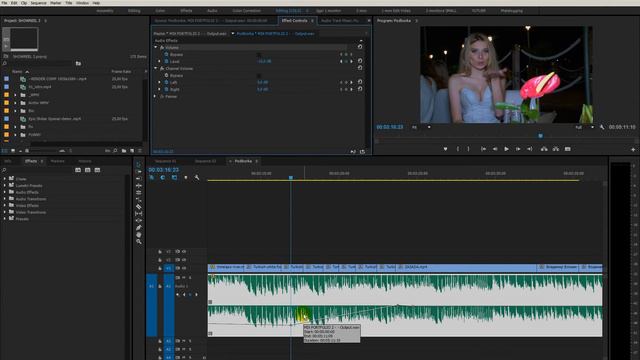
Task: Toggle V1 track output eye
Action: (184, 268)
